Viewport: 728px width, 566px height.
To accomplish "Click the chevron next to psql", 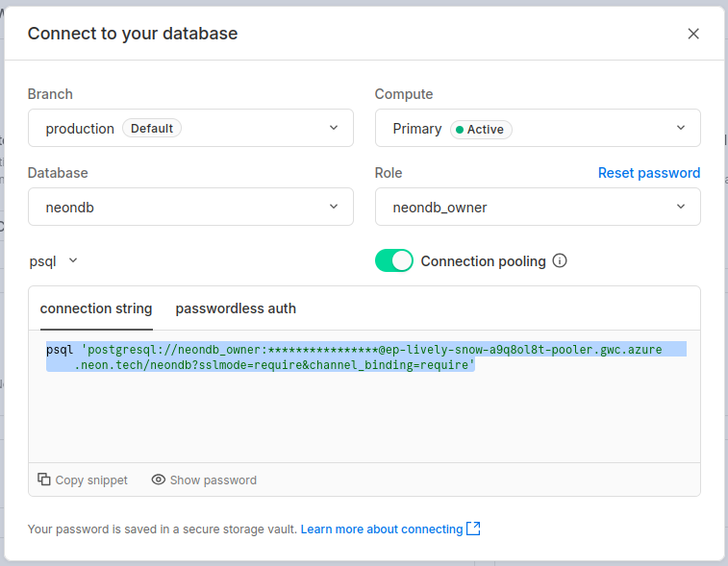I will [x=73, y=260].
